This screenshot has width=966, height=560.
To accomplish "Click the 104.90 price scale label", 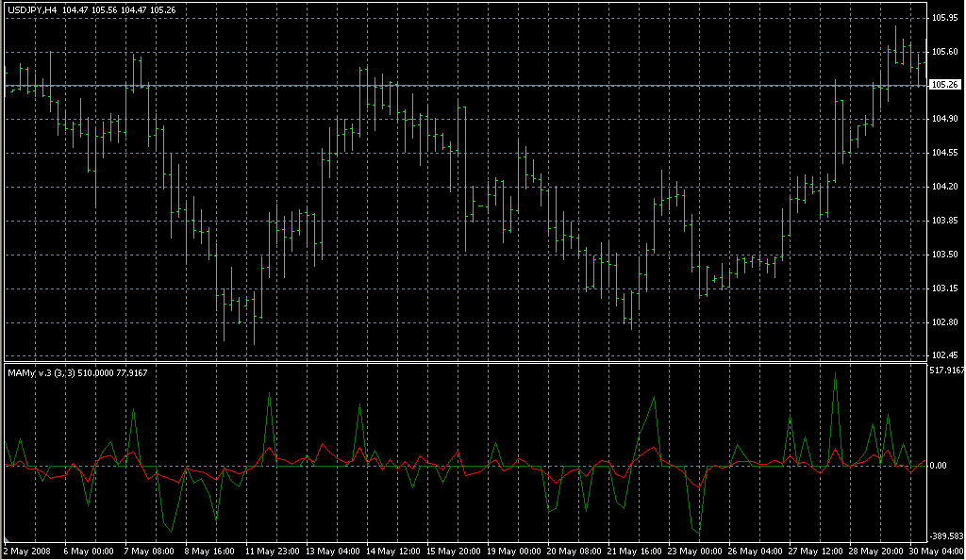I will tap(944, 119).
